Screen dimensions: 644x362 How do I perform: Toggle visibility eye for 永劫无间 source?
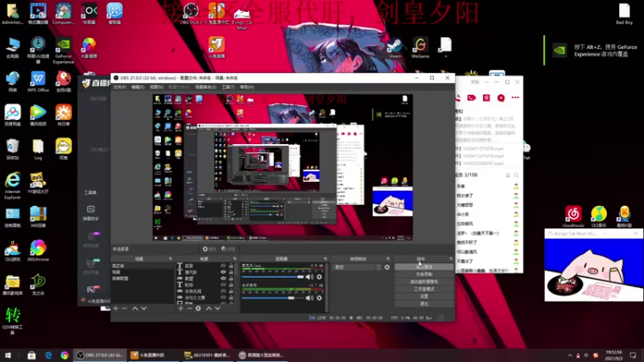[x=224, y=291]
